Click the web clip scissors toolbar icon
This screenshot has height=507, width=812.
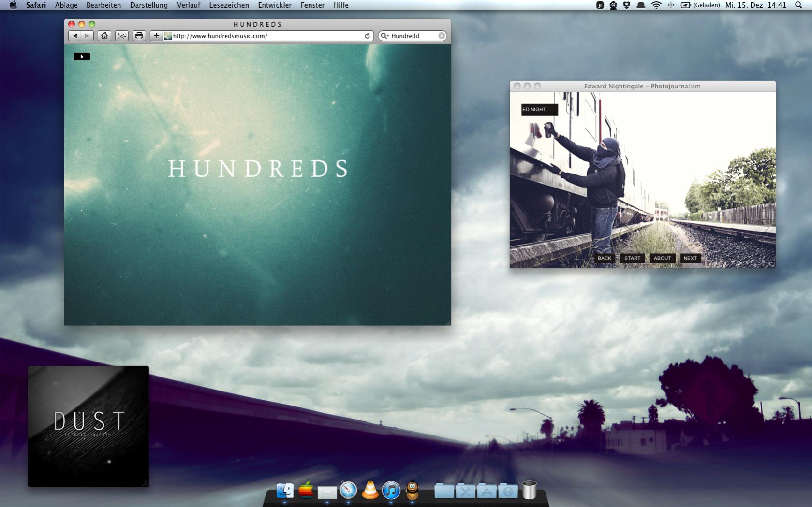click(x=122, y=36)
